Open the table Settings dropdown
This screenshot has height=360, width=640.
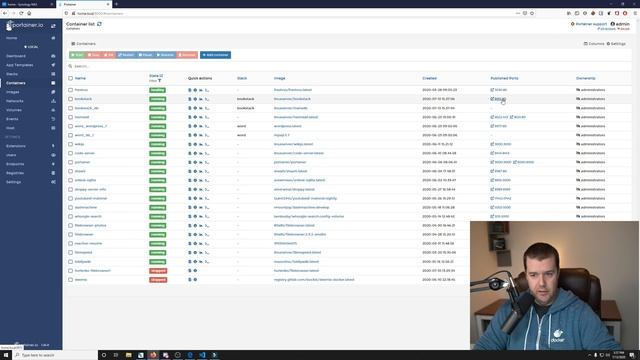(x=616, y=44)
